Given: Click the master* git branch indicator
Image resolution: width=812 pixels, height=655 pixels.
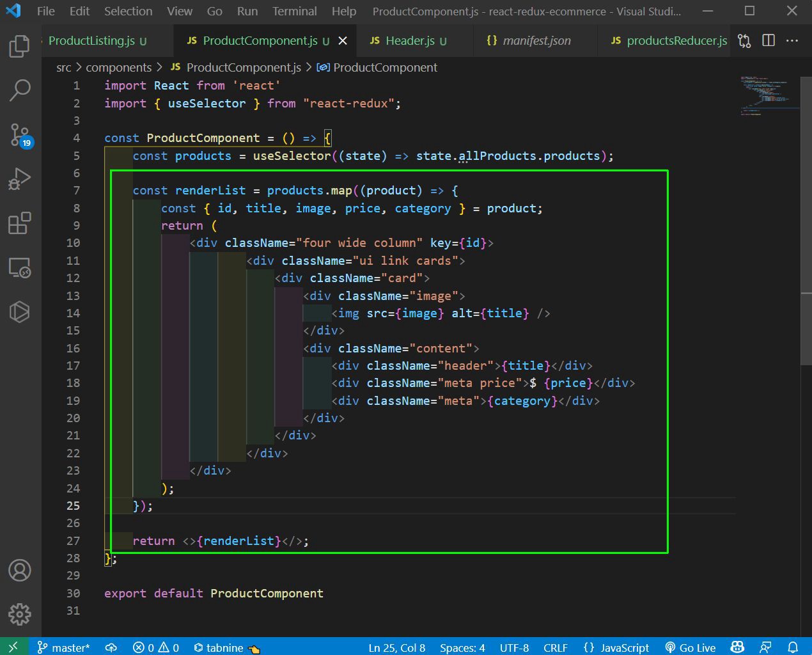Looking at the screenshot, I should point(63,647).
